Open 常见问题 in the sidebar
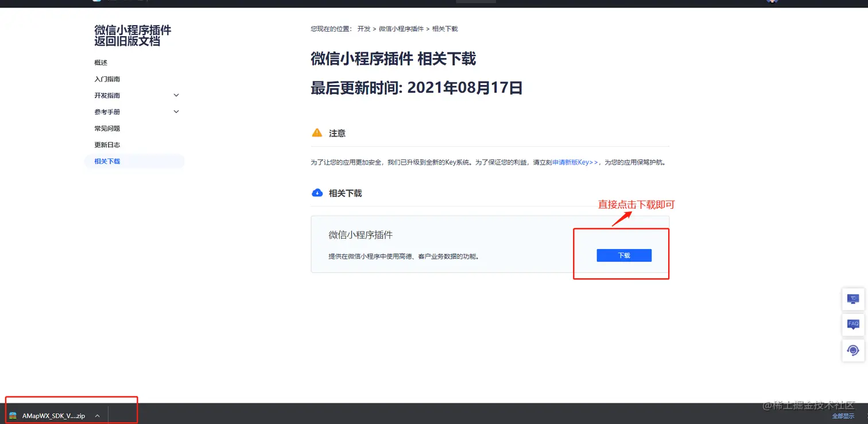 click(107, 129)
